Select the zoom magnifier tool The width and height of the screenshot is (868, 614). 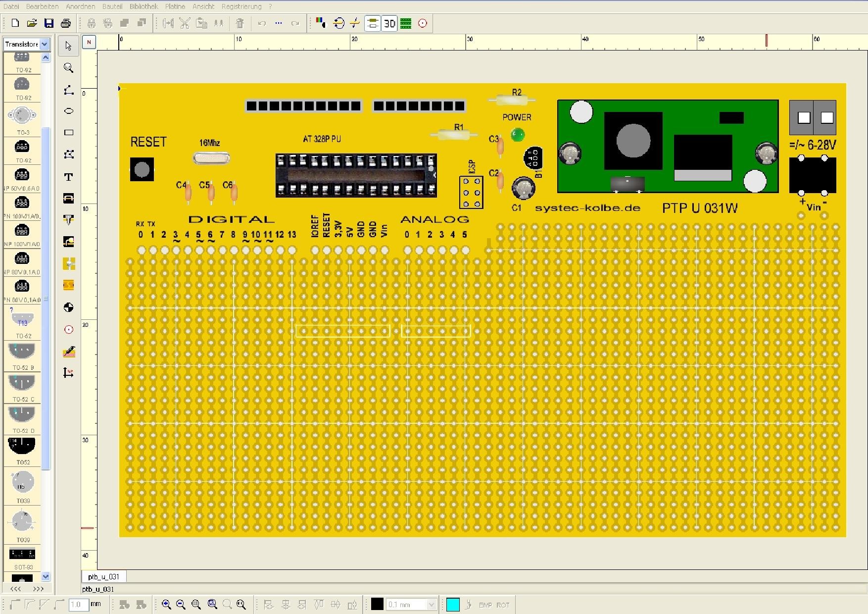(x=69, y=67)
